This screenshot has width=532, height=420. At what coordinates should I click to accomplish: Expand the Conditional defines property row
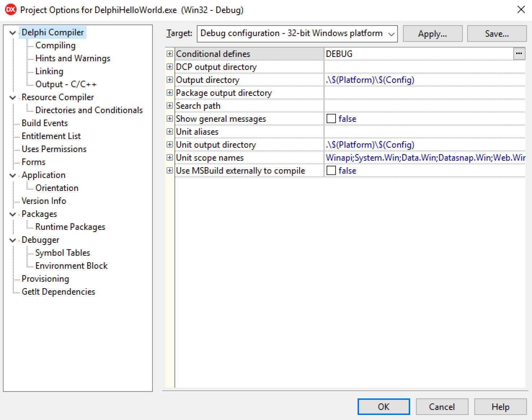pyautogui.click(x=170, y=54)
